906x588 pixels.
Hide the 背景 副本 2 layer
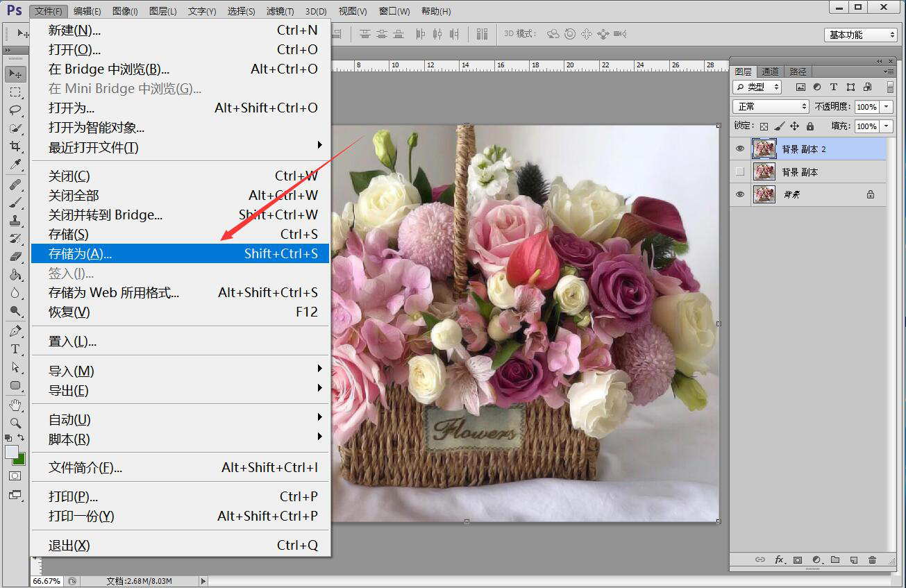point(740,149)
